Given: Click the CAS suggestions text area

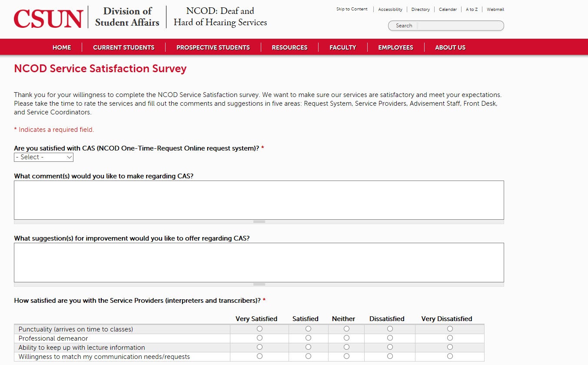Looking at the screenshot, I should pos(259,262).
